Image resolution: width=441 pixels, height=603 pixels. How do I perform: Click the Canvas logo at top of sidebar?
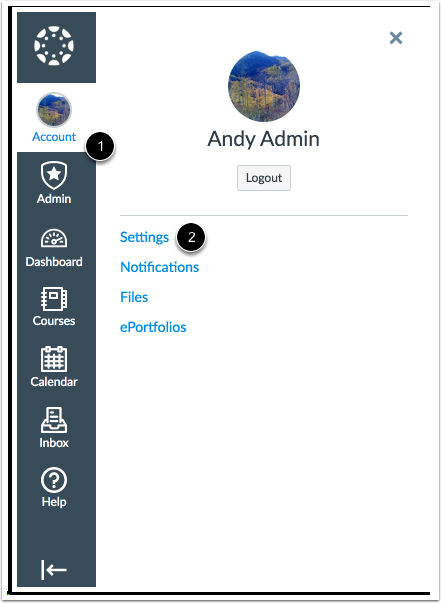pyautogui.click(x=53, y=45)
